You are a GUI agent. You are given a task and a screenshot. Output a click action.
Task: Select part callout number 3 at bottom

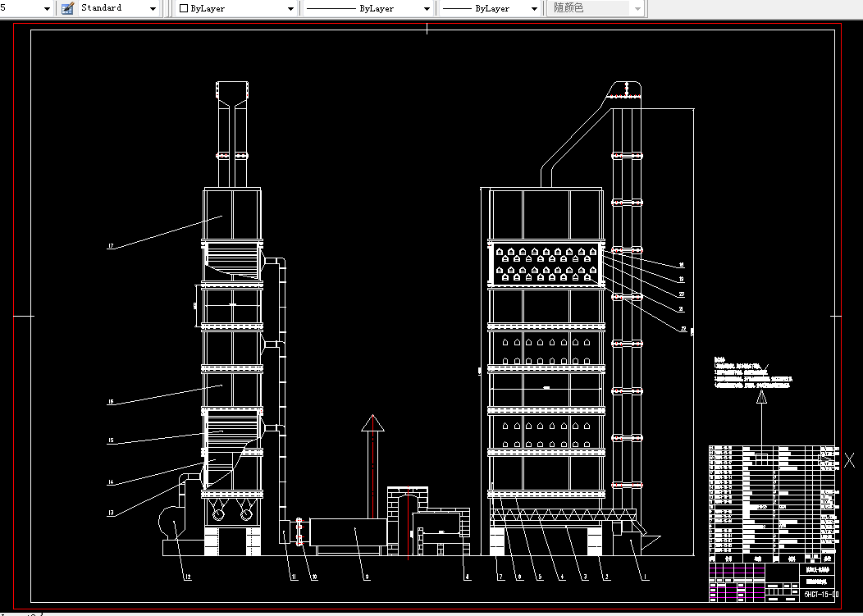pyautogui.click(x=585, y=577)
